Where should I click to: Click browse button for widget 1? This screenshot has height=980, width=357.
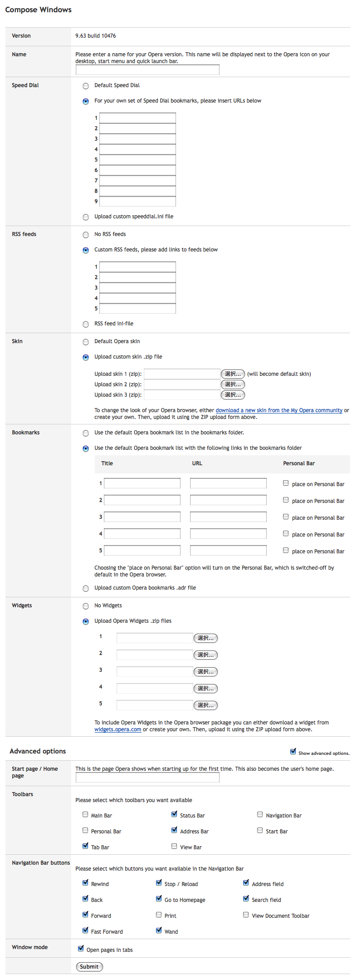click(x=205, y=638)
